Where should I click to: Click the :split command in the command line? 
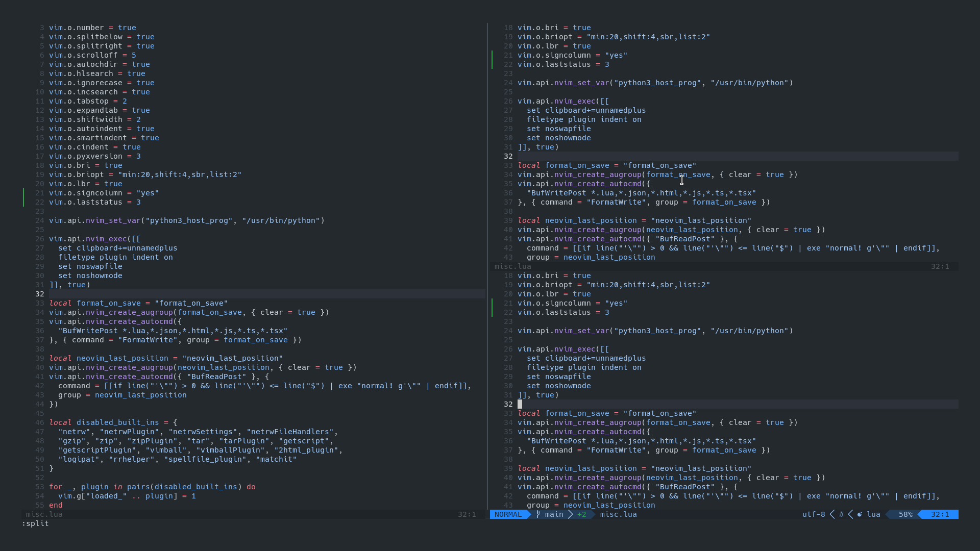(x=35, y=523)
